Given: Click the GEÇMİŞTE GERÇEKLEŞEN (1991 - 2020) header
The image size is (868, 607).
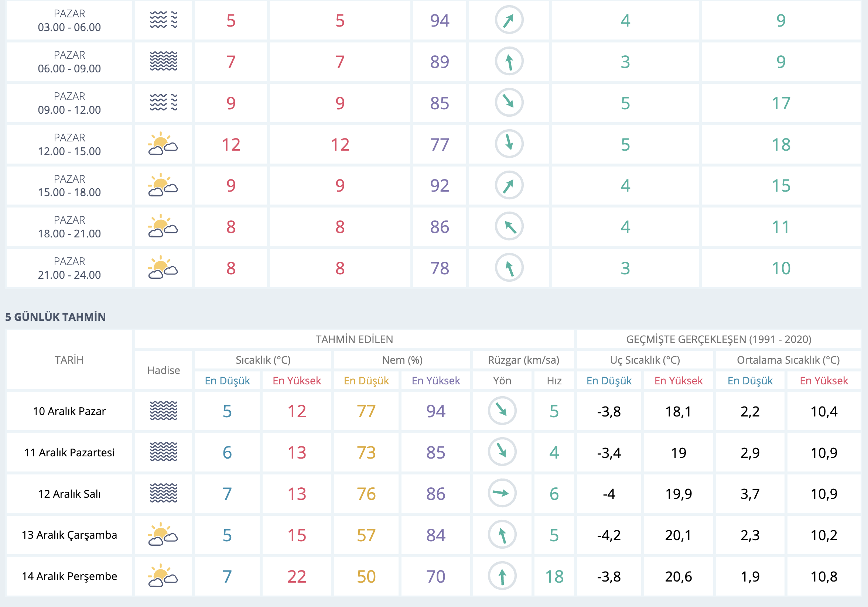Looking at the screenshot, I should 718,339.
